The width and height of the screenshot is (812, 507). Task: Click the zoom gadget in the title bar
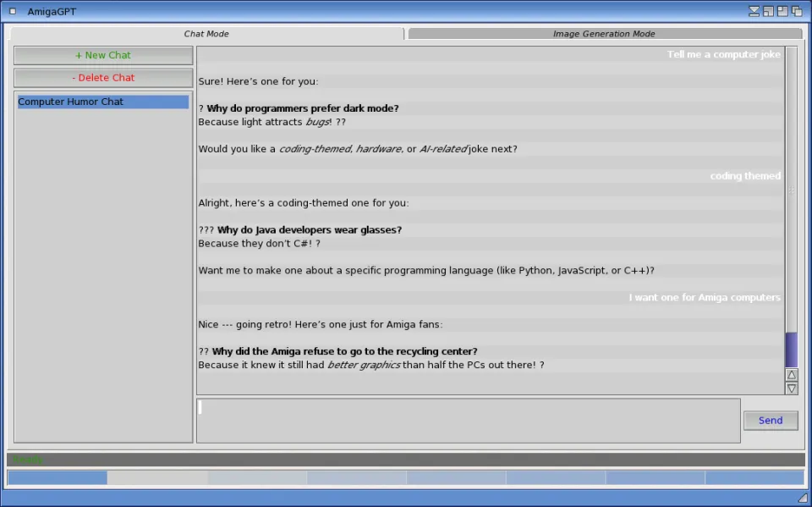(768, 11)
